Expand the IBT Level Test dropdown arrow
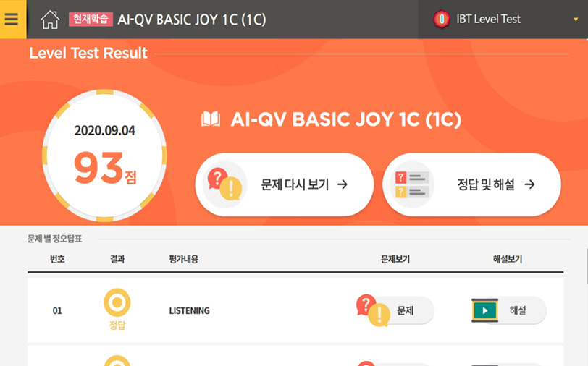 tap(576, 20)
